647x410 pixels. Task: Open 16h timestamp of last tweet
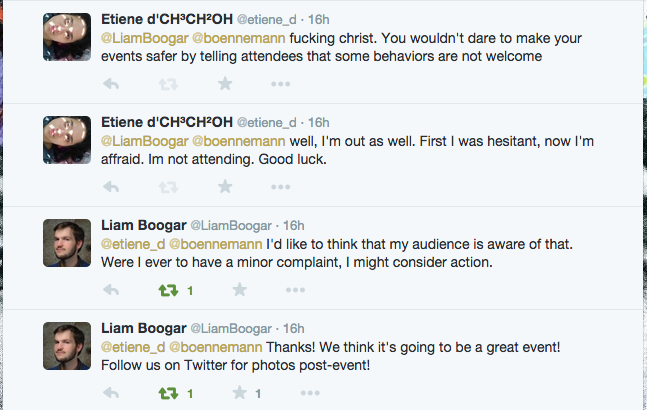pos(293,329)
